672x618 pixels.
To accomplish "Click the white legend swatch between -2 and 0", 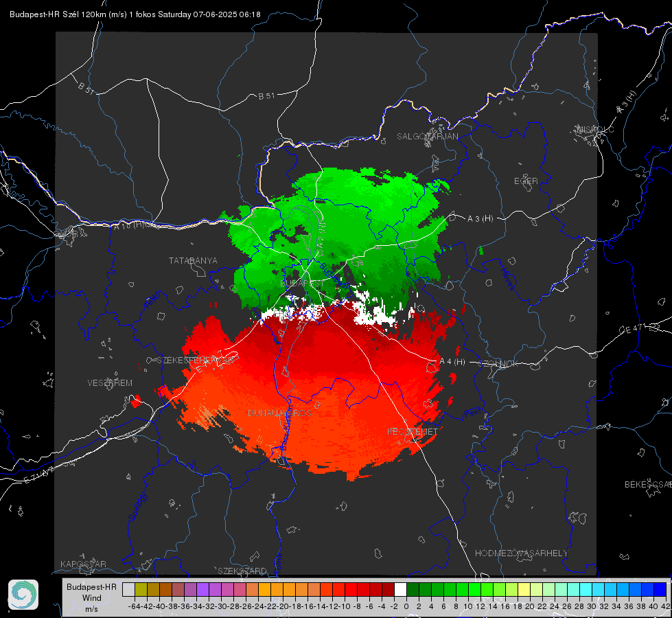I will 400,590.
